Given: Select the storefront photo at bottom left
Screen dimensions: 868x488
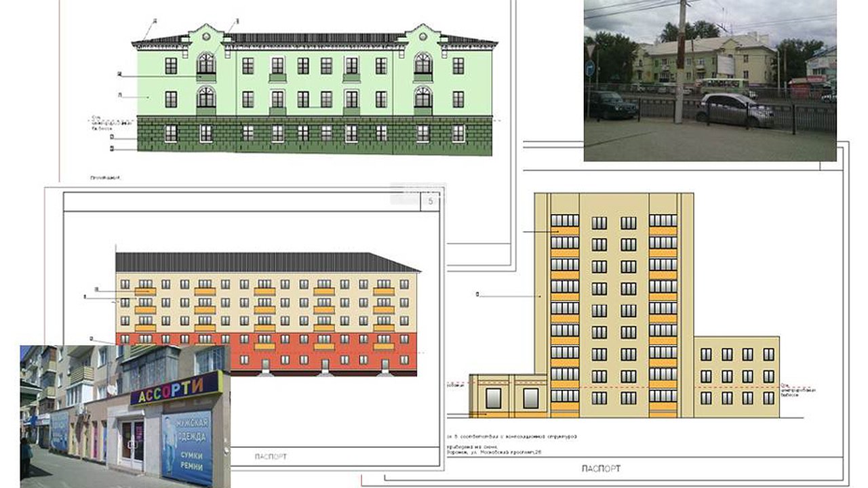Looking at the screenshot, I should click(125, 416).
